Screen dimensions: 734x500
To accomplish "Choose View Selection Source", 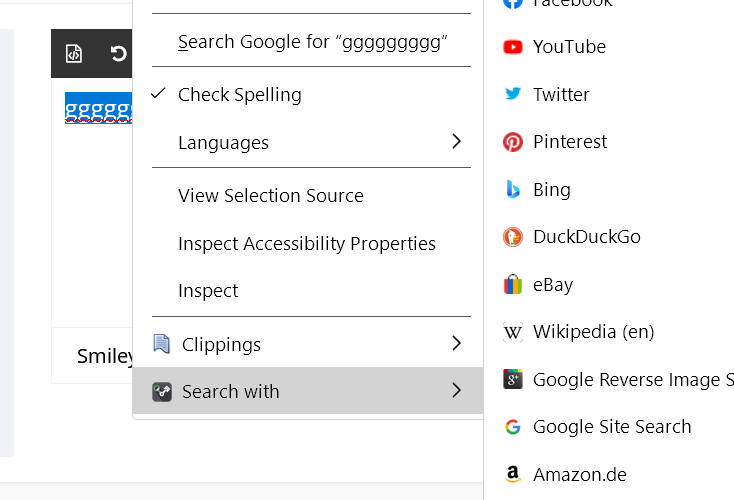I will click(x=270, y=196).
